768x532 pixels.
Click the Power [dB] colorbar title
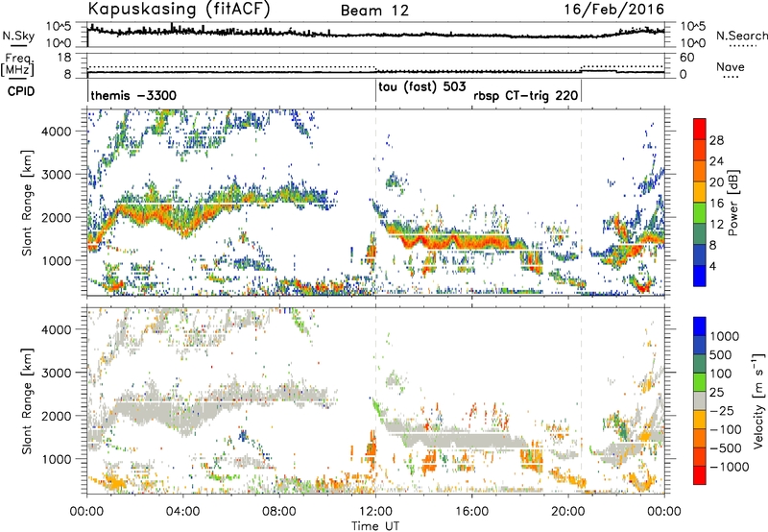[732, 203]
